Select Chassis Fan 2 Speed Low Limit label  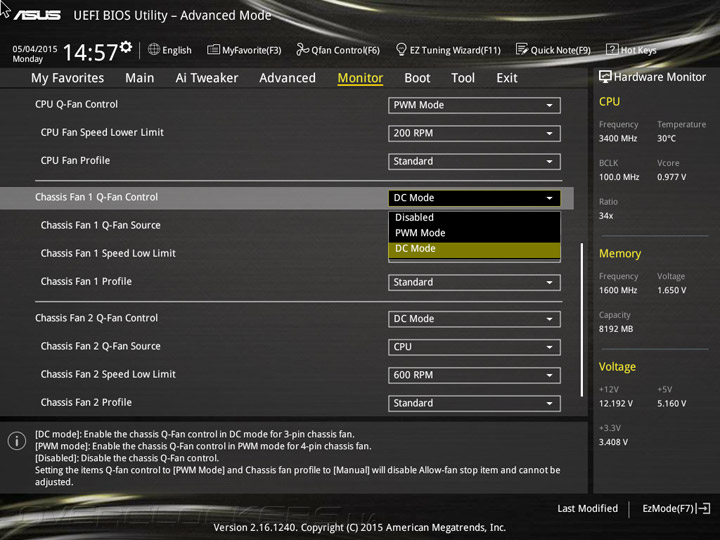108,374
